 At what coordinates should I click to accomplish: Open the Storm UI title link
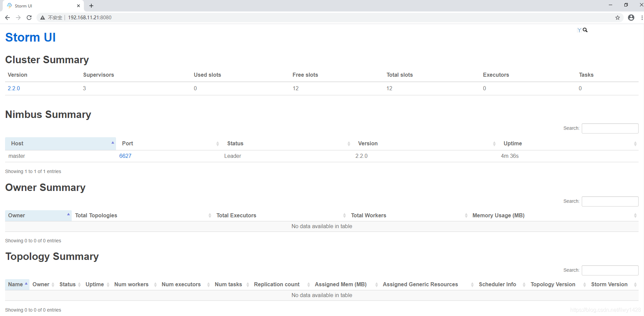(30, 37)
